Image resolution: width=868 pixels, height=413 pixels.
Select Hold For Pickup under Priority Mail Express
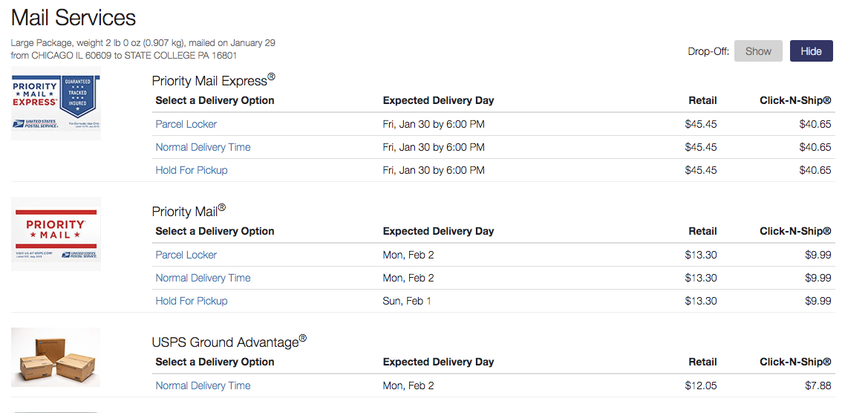tap(192, 170)
